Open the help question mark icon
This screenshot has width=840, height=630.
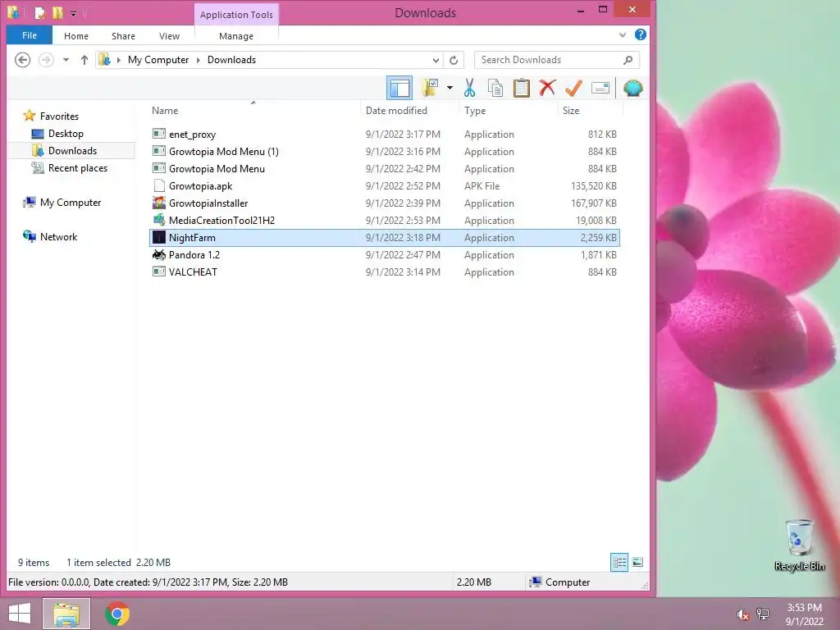[640, 34]
